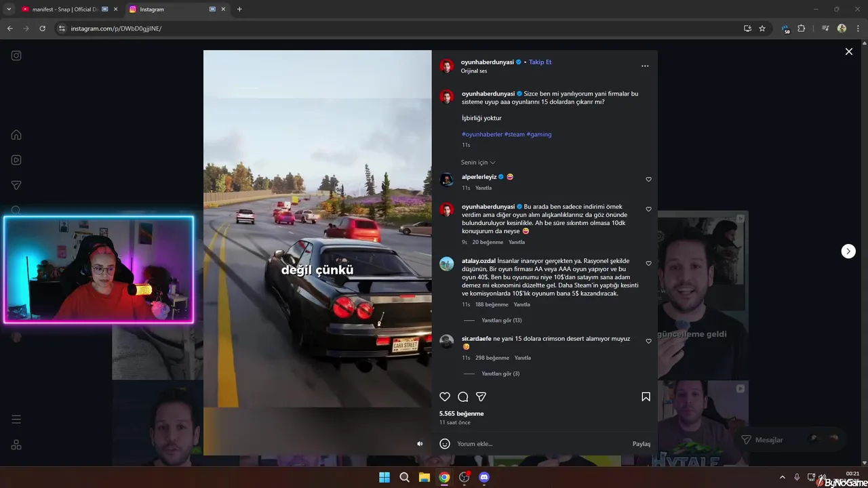Open Chrome media controls music icon
This screenshot has height=488, width=868.
point(825,28)
